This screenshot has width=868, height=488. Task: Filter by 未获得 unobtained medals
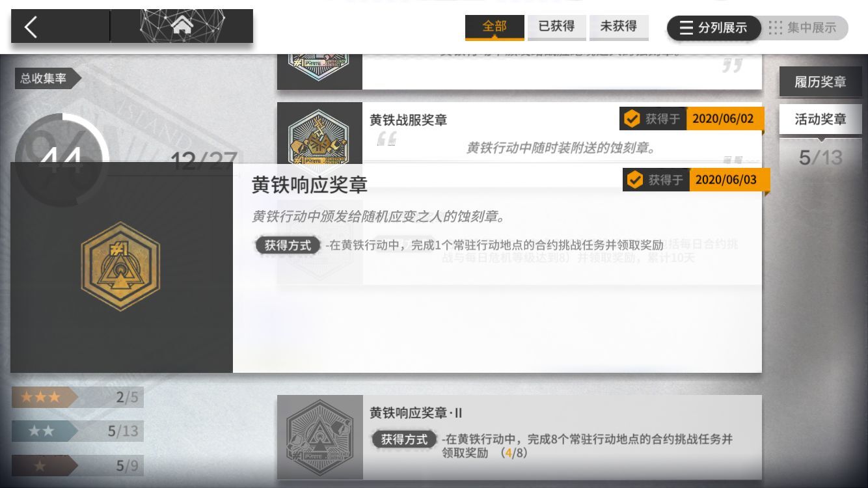click(618, 27)
